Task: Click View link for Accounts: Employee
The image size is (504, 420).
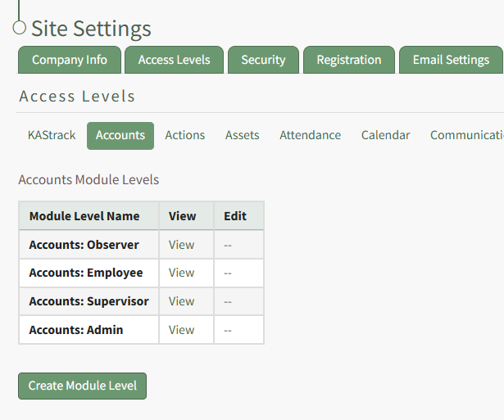Action: [x=182, y=273]
